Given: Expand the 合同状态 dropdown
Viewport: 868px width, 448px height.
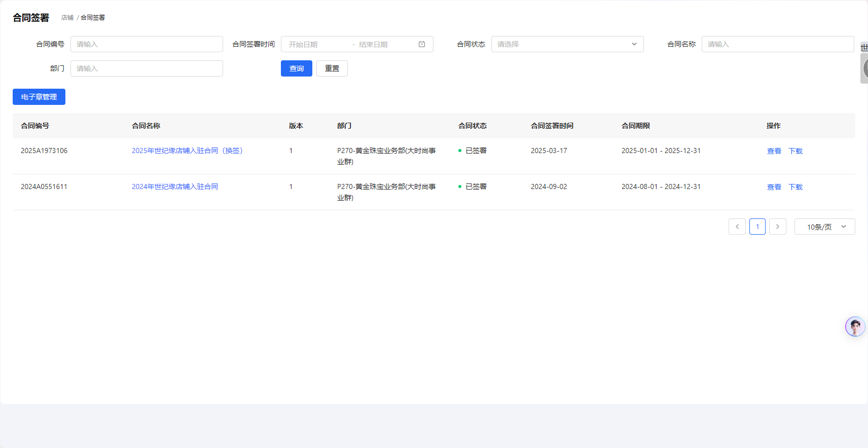Looking at the screenshot, I should pos(567,44).
